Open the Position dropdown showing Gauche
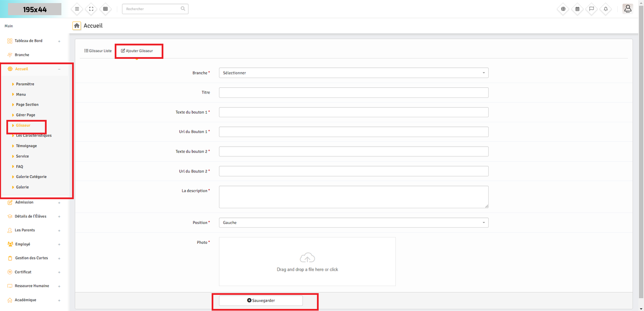Screen dimensions: 644x311 (x=353, y=223)
